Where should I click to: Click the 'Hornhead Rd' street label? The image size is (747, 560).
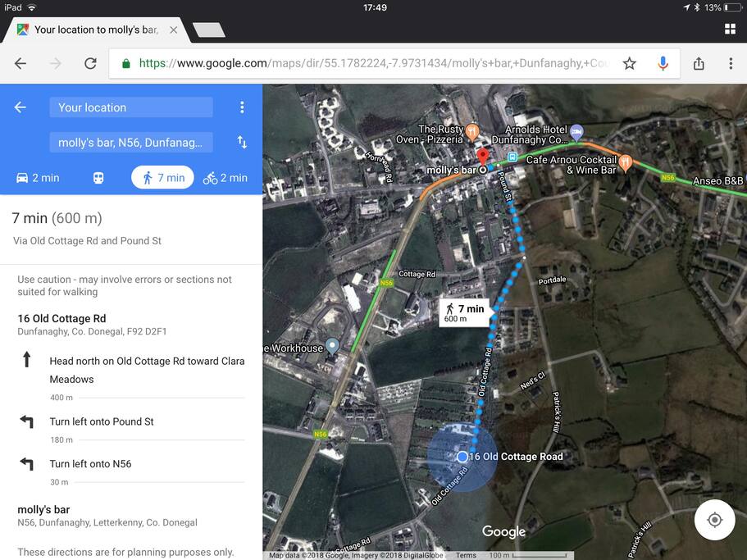pos(380,166)
